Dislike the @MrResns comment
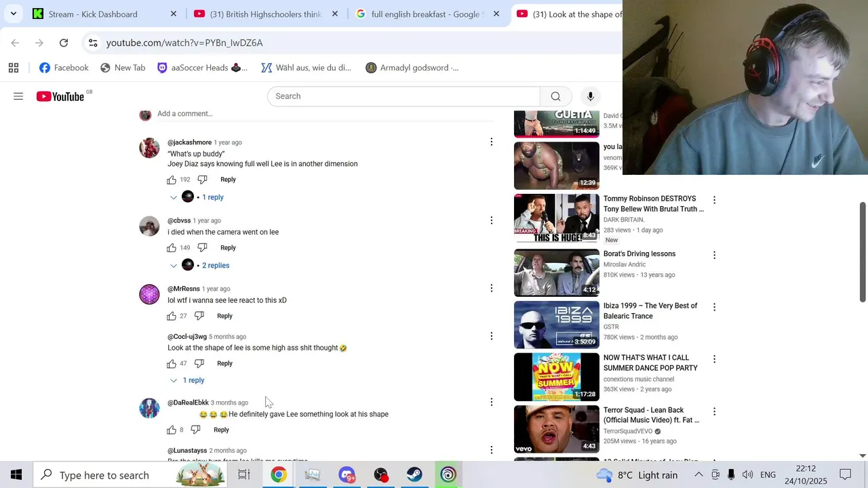This screenshot has height=488, width=868. (x=199, y=316)
